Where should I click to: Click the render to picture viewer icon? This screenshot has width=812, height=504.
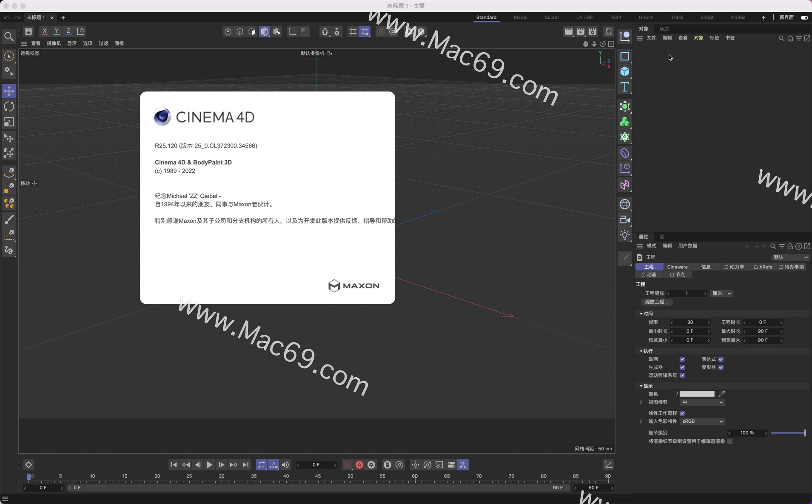pos(581,31)
